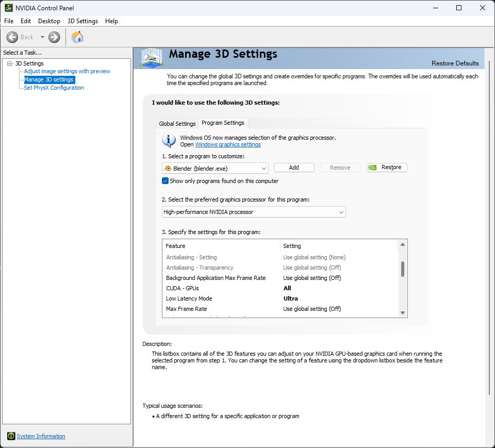
Task: Click the System Information icon
Action: point(11,436)
